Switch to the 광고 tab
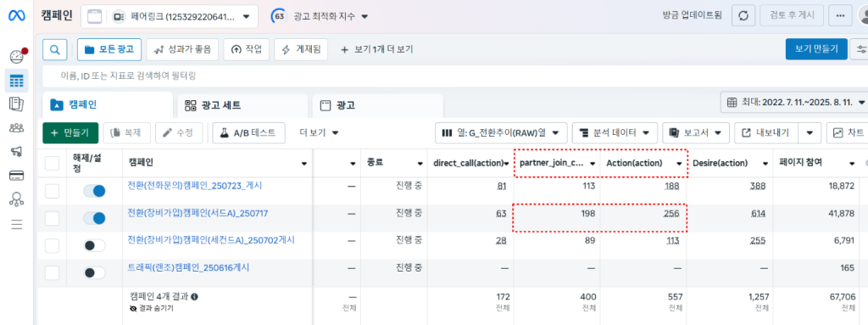868x325 pixels. coord(377,105)
